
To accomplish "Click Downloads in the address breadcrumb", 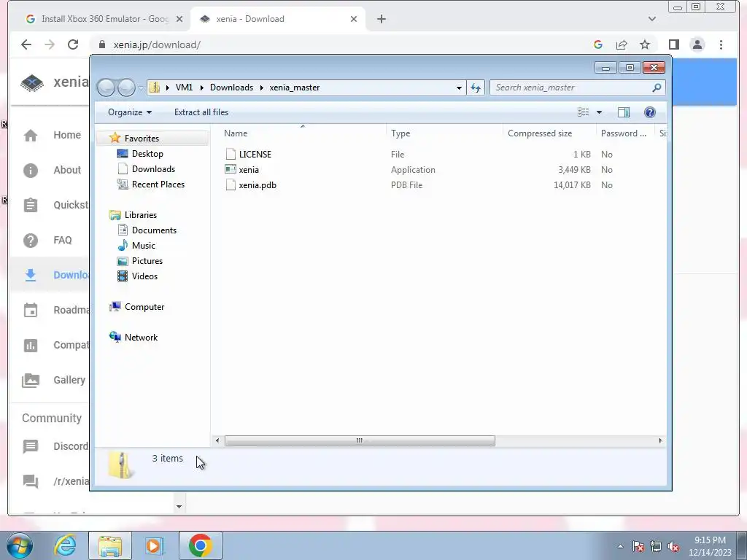I will (231, 87).
